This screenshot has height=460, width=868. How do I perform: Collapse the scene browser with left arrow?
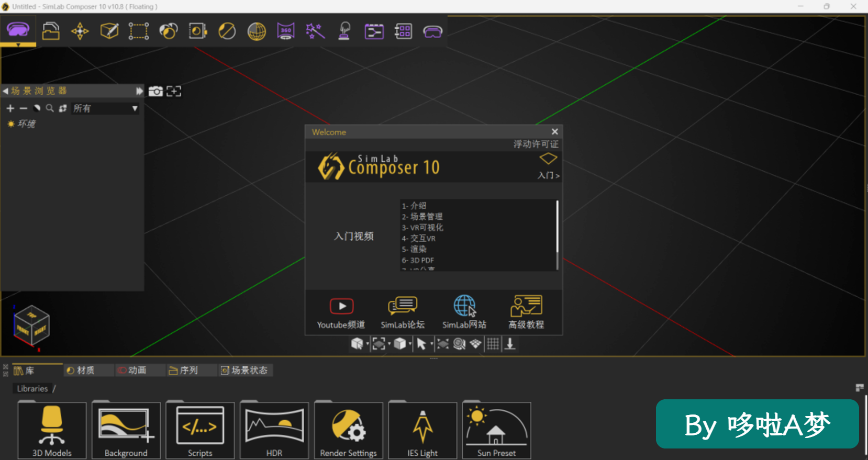point(5,91)
